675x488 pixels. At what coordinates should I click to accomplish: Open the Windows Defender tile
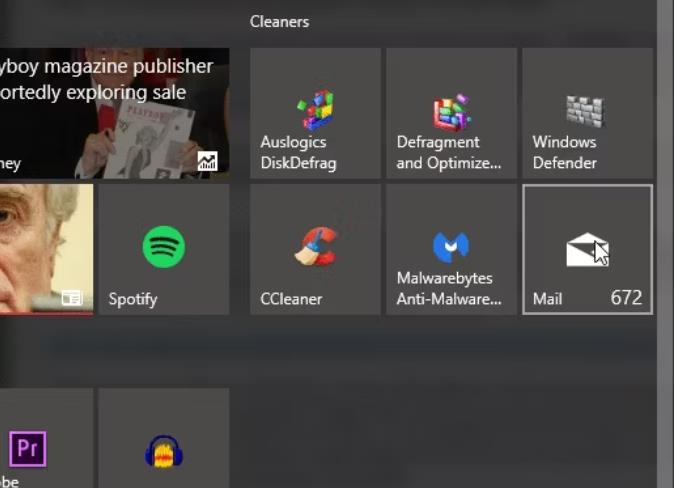[x=587, y=113]
